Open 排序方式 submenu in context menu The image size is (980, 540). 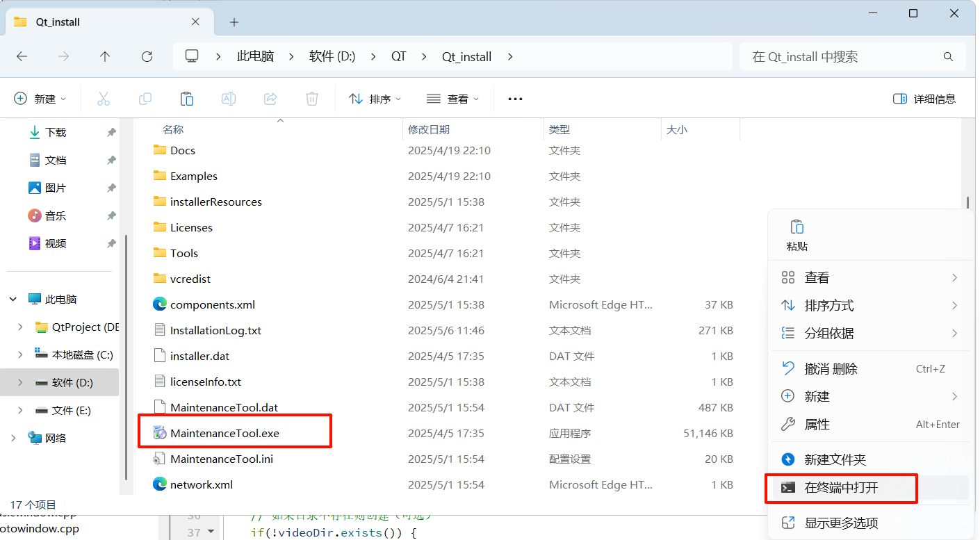tap(871, 305)
